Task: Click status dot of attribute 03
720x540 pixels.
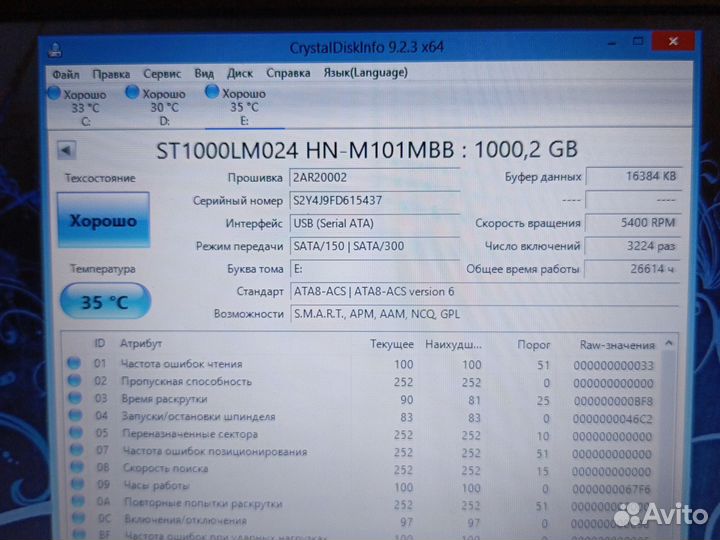Action: pos(75,398)
